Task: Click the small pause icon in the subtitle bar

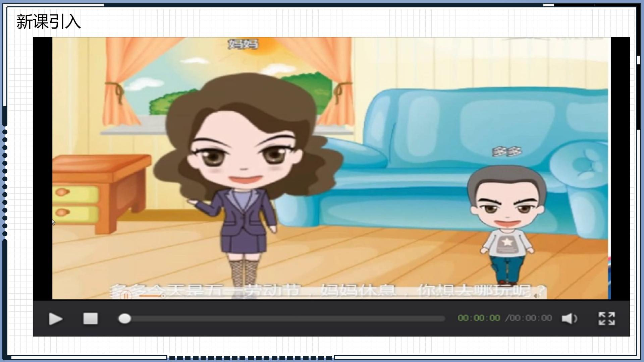Action: [126, 296]
